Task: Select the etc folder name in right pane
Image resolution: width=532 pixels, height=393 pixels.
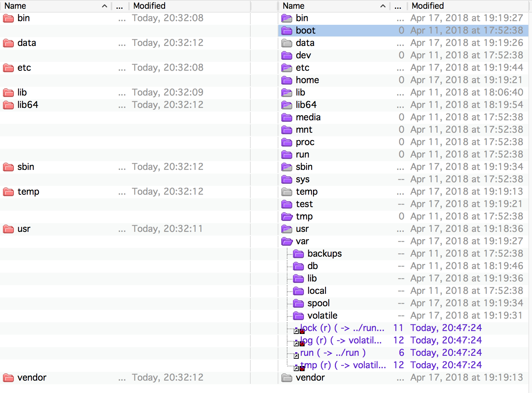Action: [x=302, y=68]
